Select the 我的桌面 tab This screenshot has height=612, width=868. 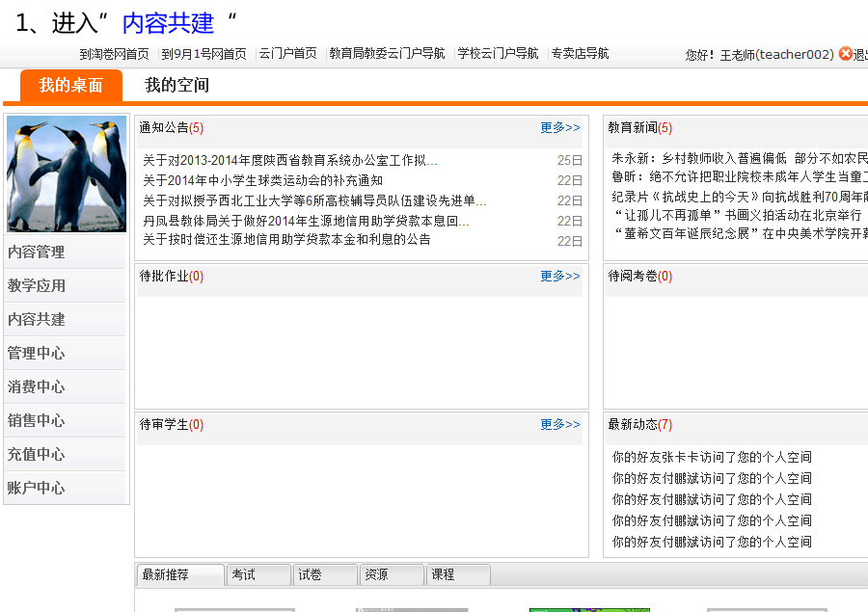(x=70, y=86)
